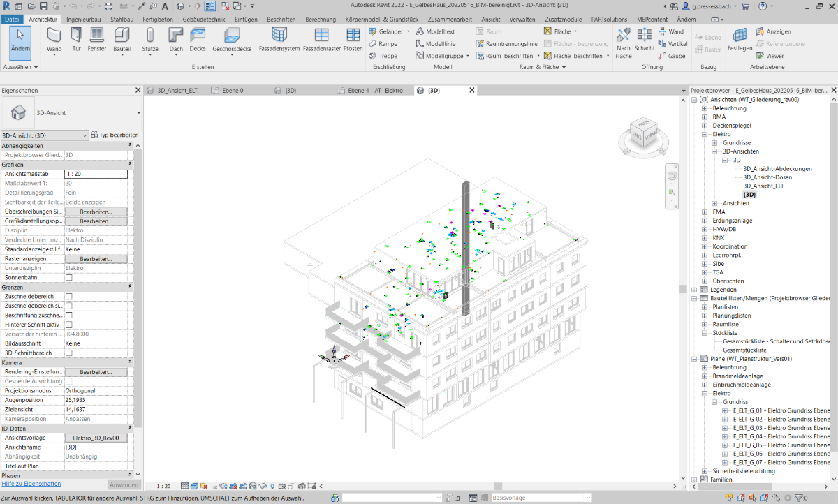Click the Tür door tool
The image size is (838, 504).
pos(76,40)
